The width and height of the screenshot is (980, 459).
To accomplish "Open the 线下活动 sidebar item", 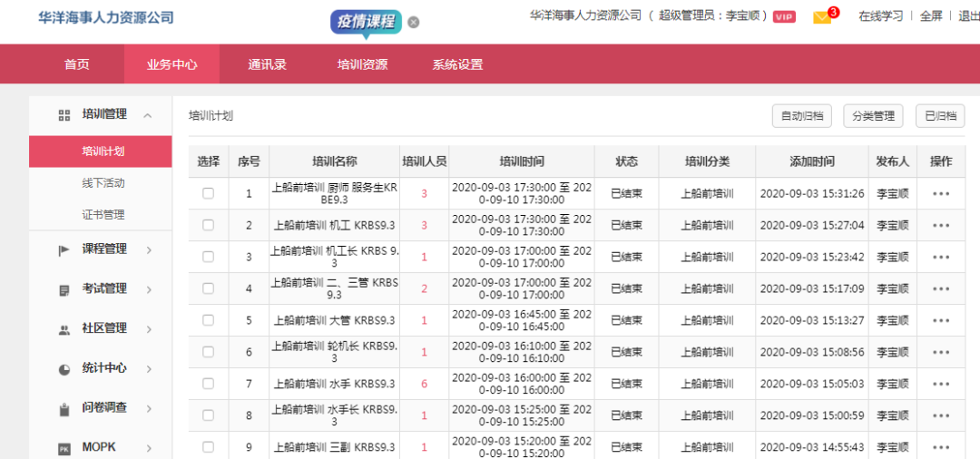I will 103,183.
